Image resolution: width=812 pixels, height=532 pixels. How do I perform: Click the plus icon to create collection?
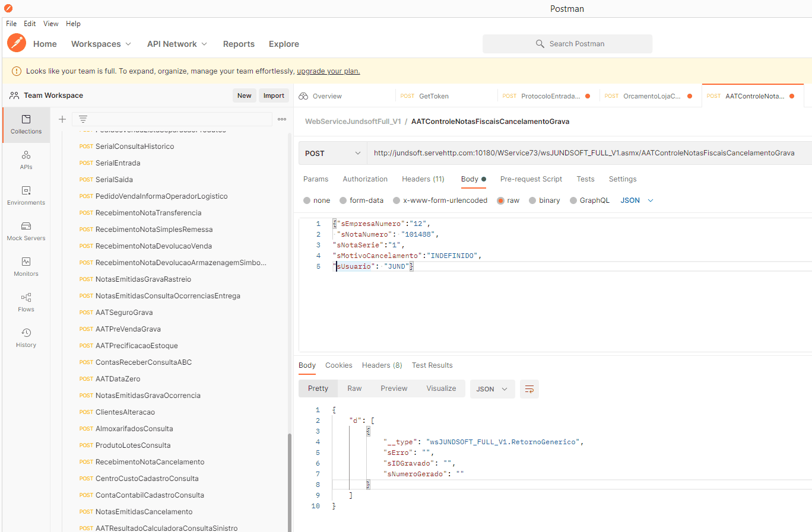click(x=62, y=119)
